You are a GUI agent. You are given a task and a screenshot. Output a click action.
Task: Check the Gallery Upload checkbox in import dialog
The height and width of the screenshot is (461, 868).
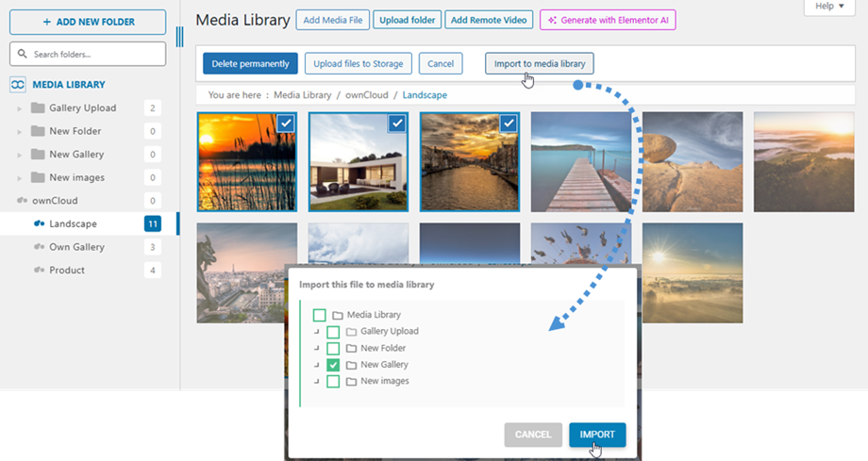coord(333,332)
